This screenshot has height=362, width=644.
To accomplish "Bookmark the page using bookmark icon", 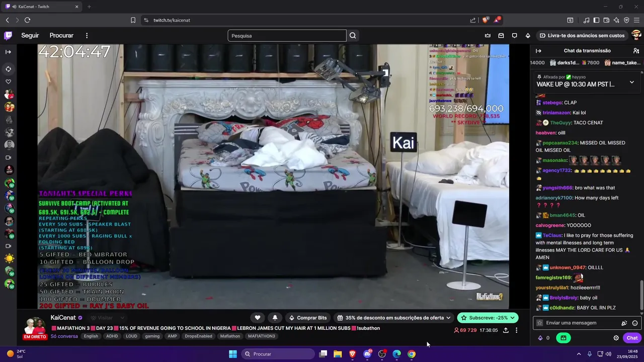I will coord(133,20).
